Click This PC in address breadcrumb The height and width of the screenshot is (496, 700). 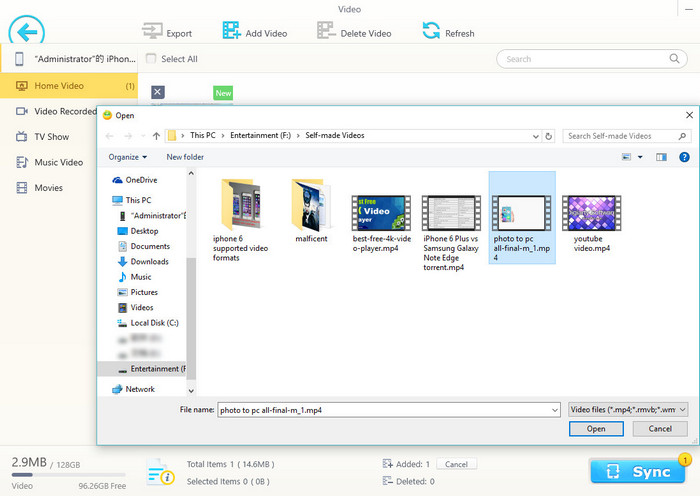[x=203, y=135]
